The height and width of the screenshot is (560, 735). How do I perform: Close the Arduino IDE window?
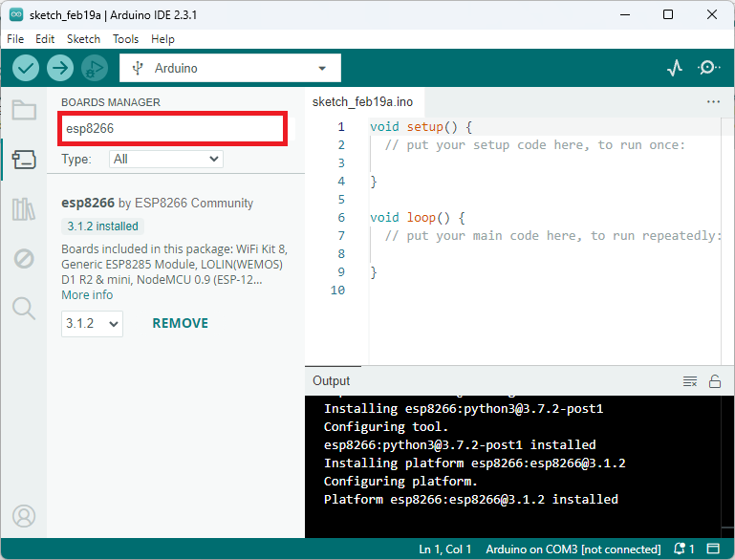click(711, 14)
